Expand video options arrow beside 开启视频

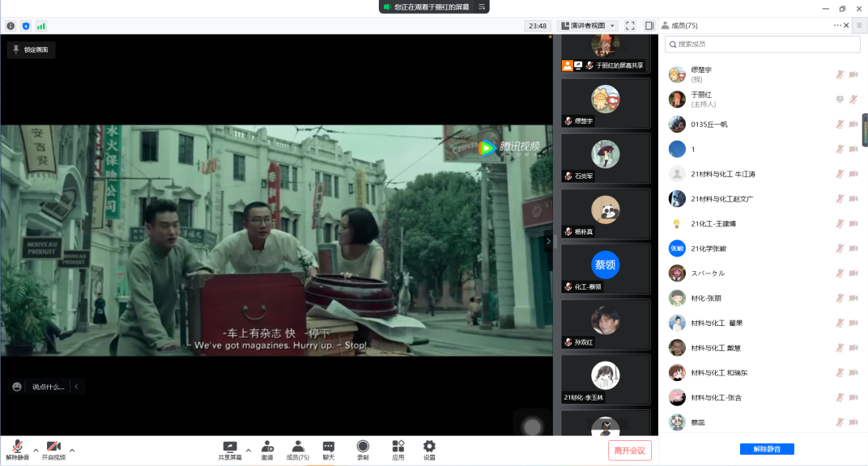click(x=72, y=450)
